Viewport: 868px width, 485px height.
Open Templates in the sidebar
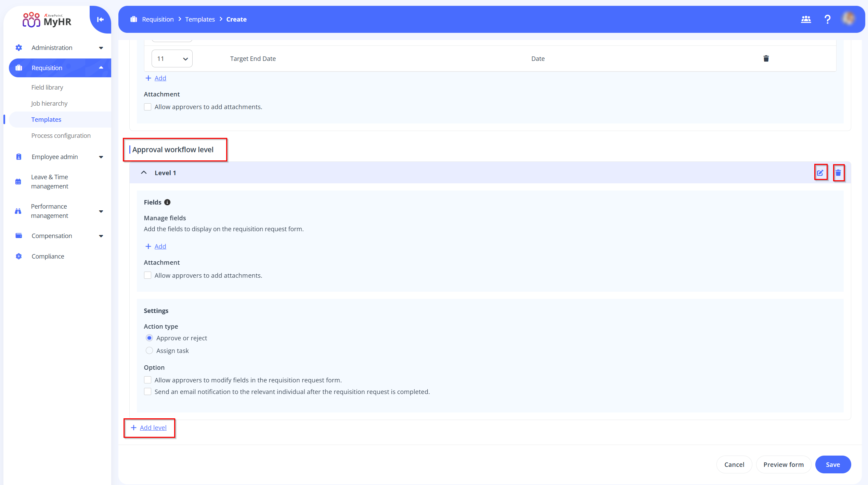(x=46, y=119)
